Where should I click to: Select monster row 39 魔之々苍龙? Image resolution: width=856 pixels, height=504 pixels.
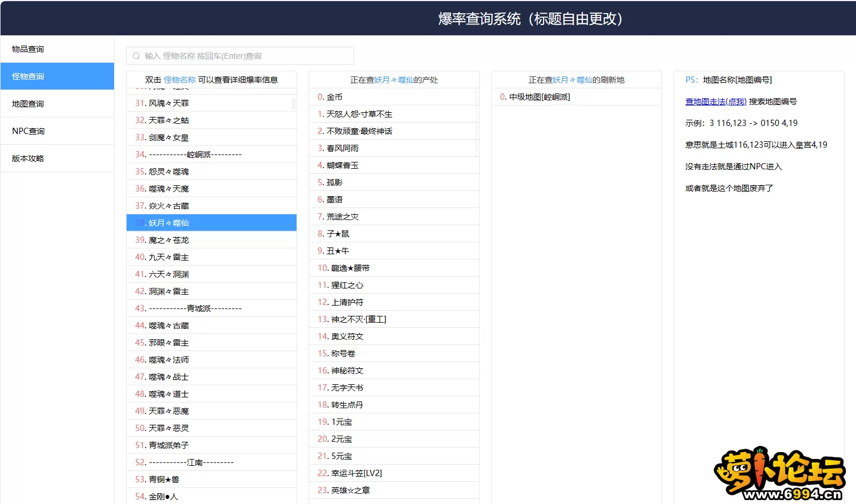tap(212, 240)
